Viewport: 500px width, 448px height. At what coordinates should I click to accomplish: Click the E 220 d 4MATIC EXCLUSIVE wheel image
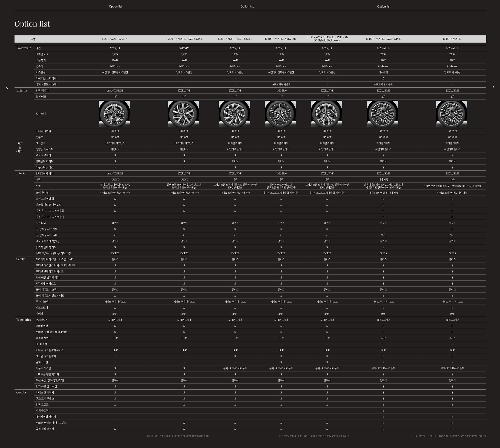click(x=183, y=114)
